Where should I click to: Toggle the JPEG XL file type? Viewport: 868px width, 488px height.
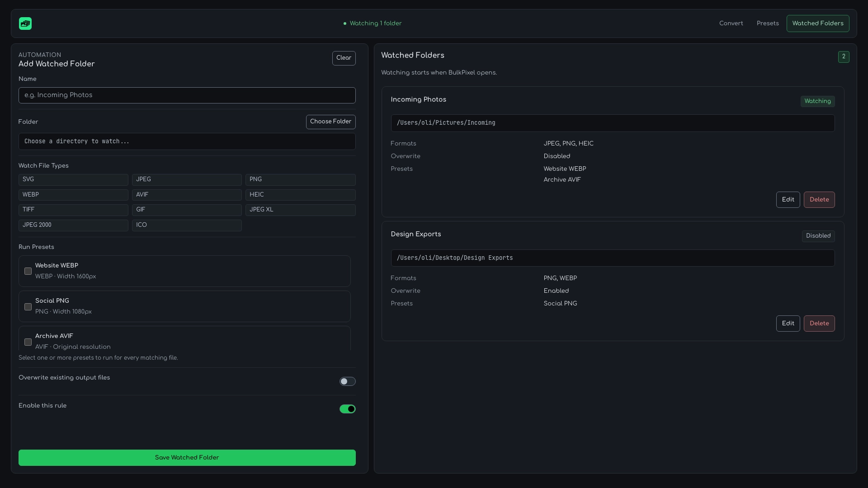[300, 210]
